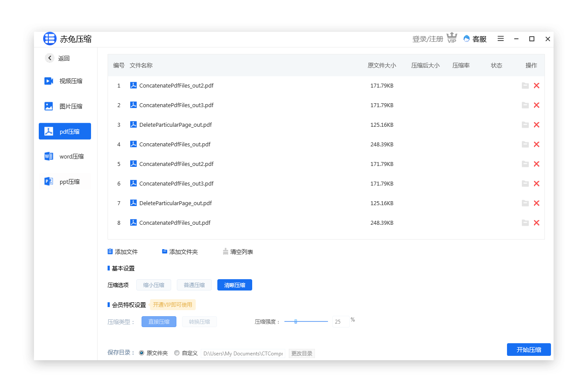Screen dimensions: 588x392
Task: Open the hamburger menu in title bar
Action: click(501, 39)
